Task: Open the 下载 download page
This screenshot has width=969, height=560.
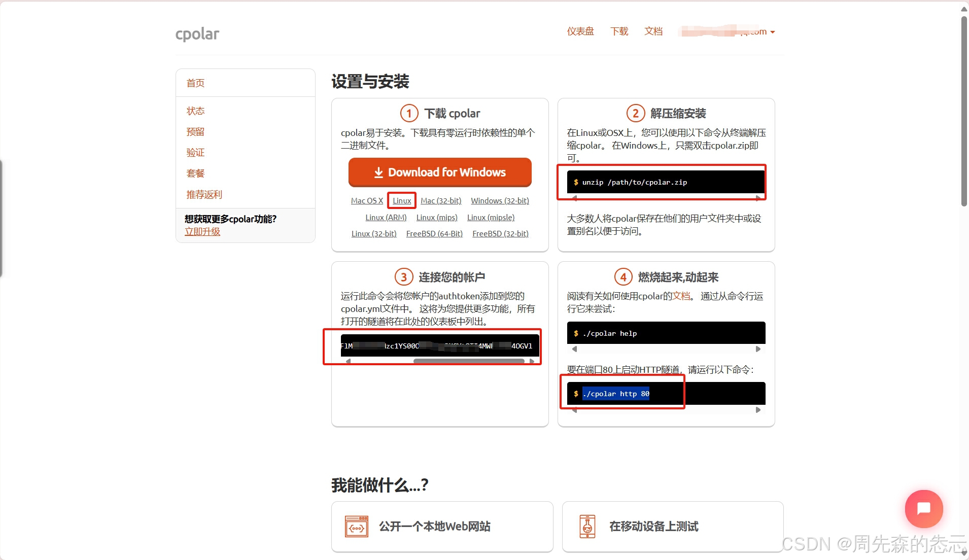Action: click(619, 31)
